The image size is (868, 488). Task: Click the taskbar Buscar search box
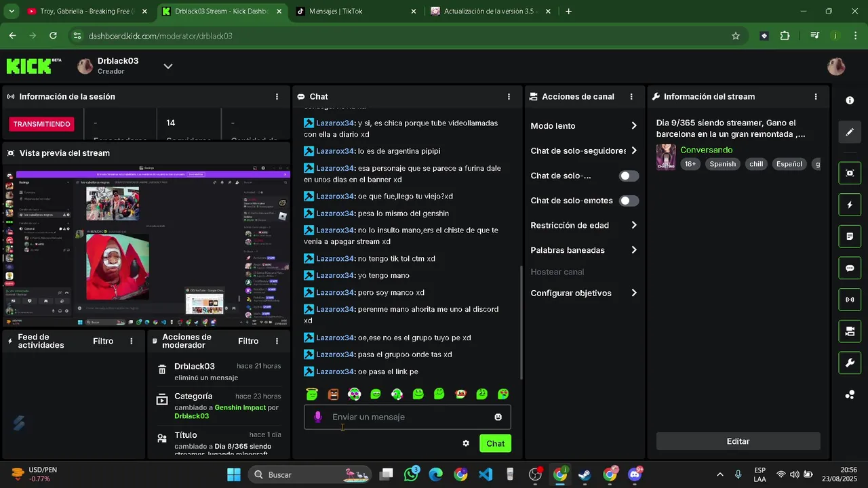[x=310, y=474]
